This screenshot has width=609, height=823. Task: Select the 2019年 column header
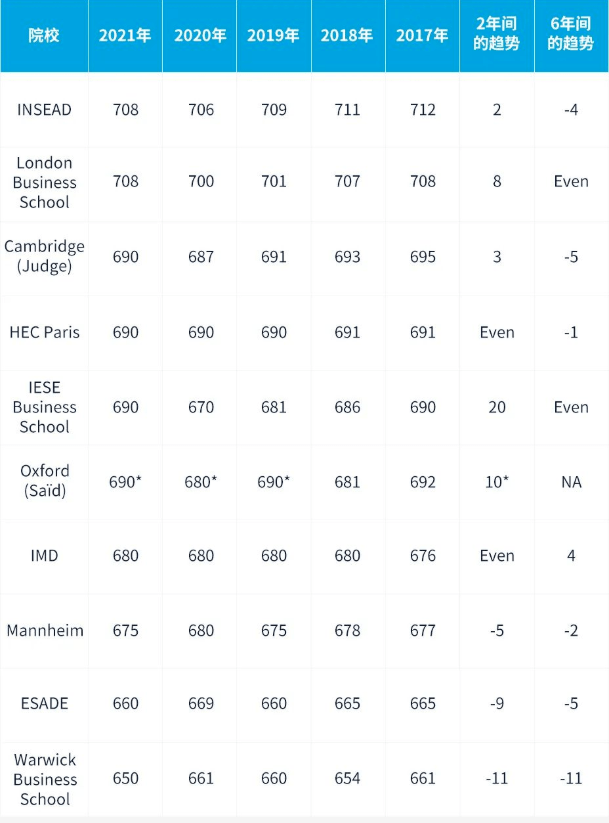pos(273,35)
